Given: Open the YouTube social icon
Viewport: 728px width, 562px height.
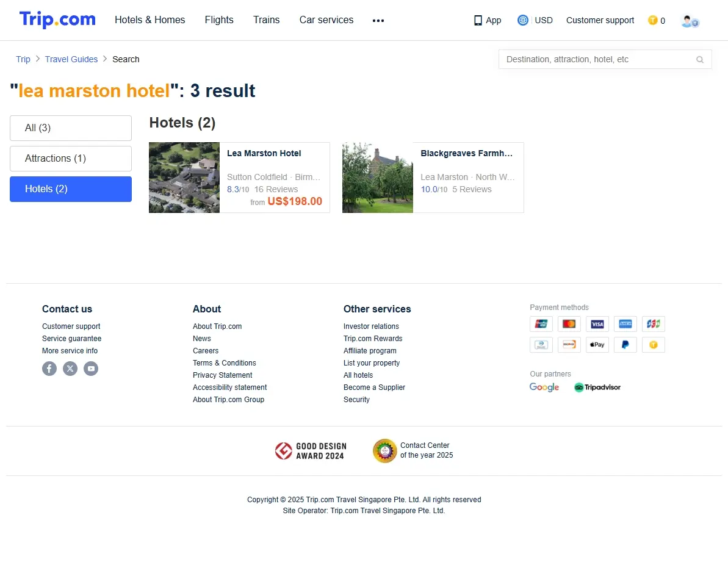Looking at the screenshot, I should pos(91,369).
